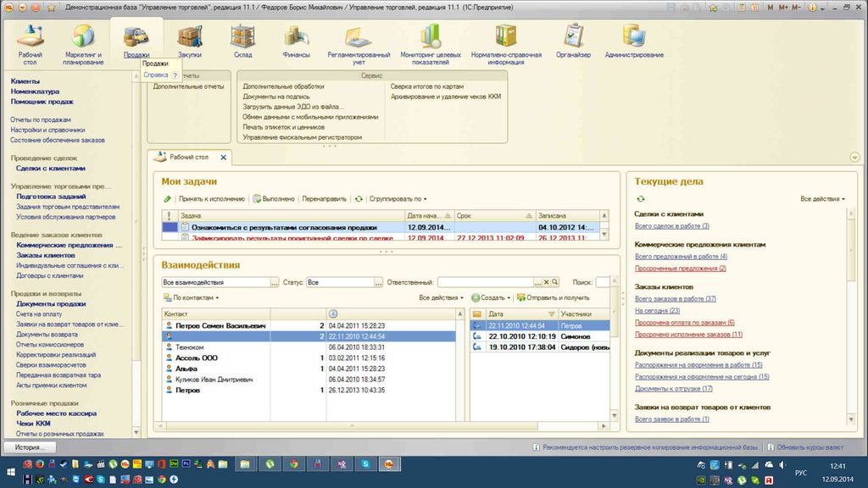Open the По контактам dropdown
868x488 pixels.
click(196, 298)
